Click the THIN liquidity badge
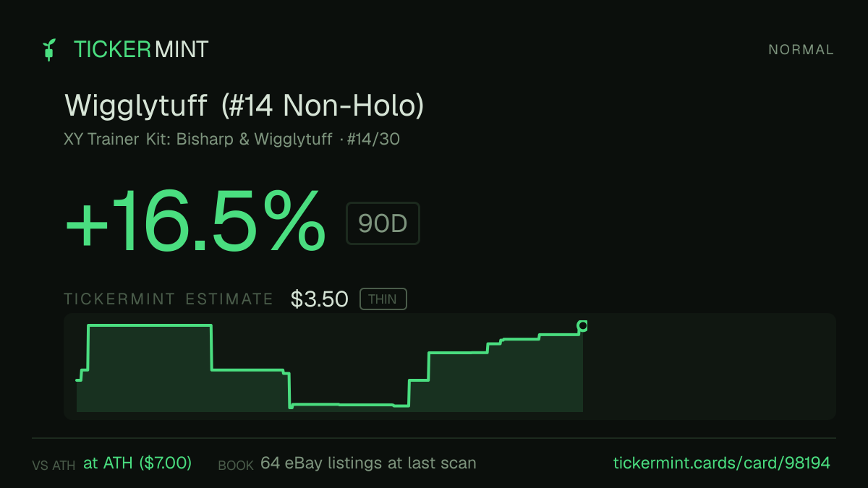Image resolution: width=868 pixels, height=488 pixels. click(x=383, y=299)
